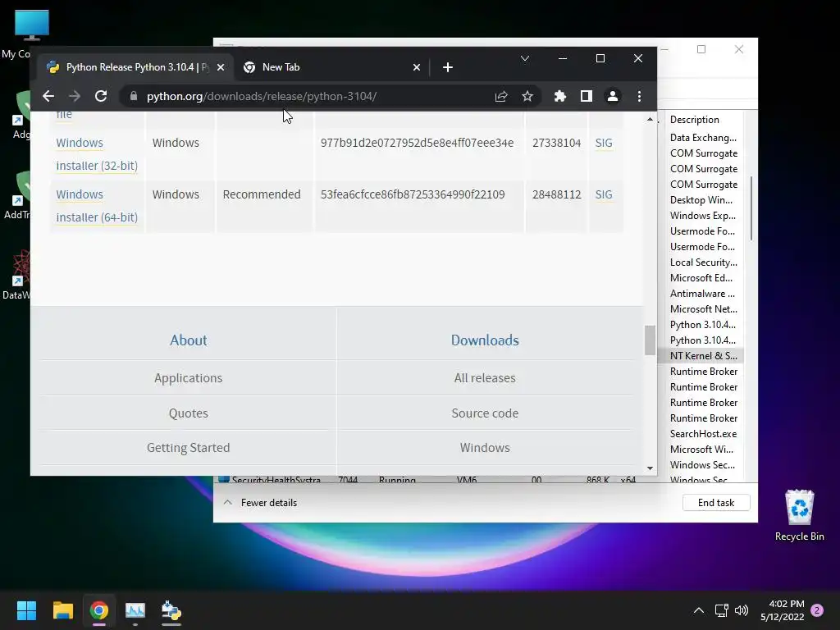This screenshot has width=840, height=630.
Task: Open the Recycle Bin desktop icon
Action: (x=799, y=515)
